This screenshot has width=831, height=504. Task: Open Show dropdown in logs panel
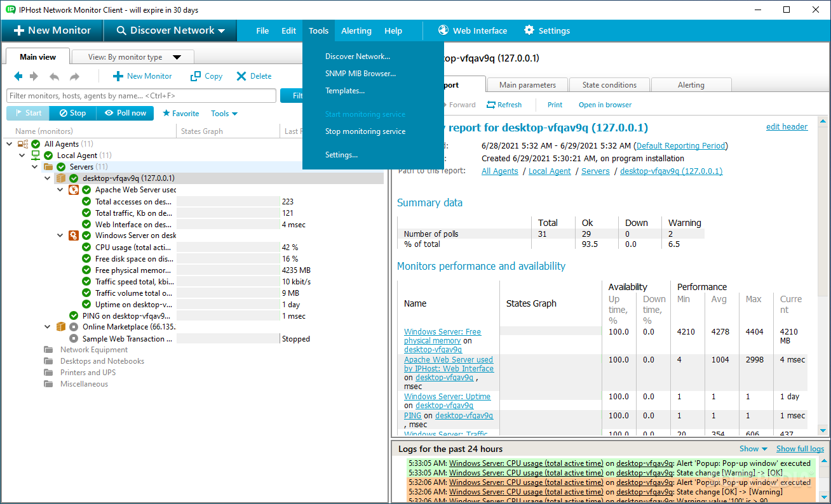click(753, 449)
